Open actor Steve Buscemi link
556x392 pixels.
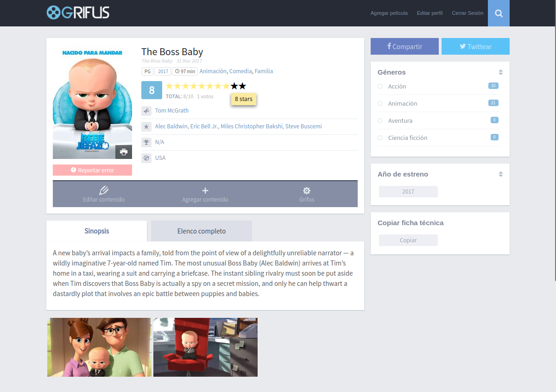pos(303,126)
